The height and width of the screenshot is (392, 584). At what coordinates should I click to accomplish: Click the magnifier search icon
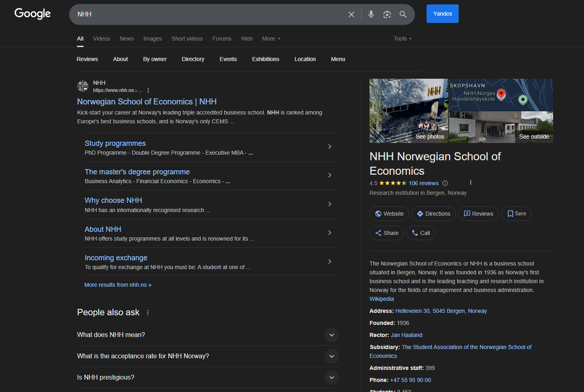(403, 14)
